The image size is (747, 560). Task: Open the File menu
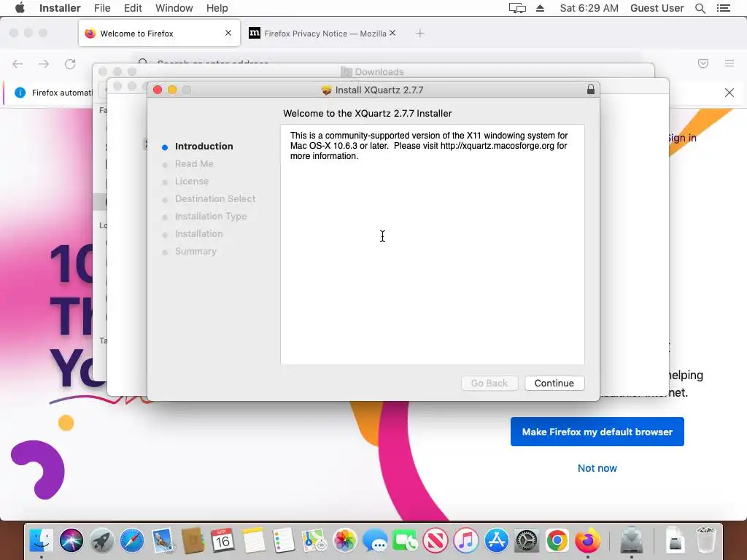click(x=102, y=8)
